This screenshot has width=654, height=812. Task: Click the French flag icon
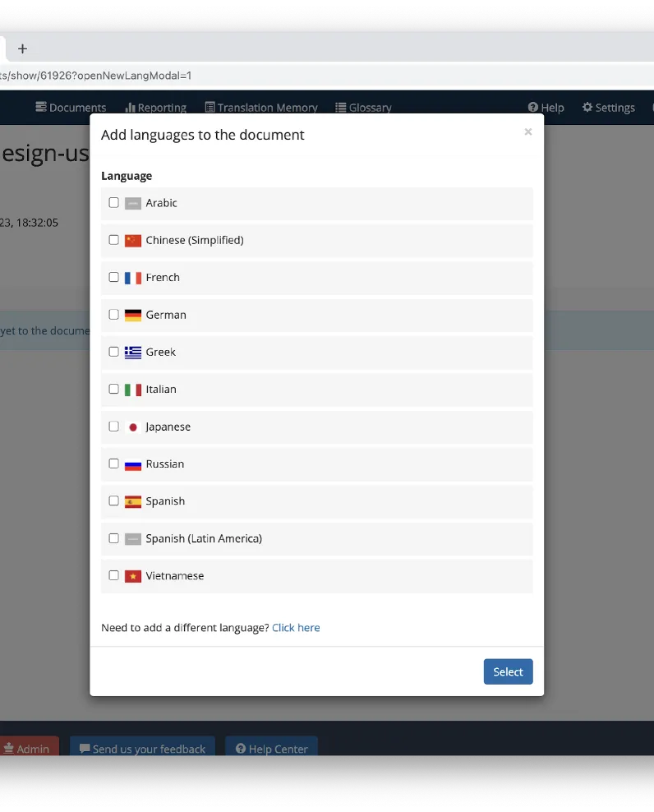tap(133, 278)
